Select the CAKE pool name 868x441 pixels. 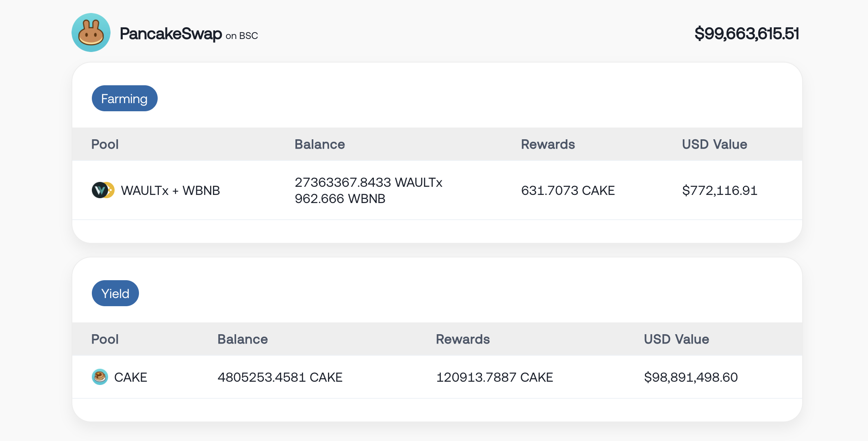(130, 377)
